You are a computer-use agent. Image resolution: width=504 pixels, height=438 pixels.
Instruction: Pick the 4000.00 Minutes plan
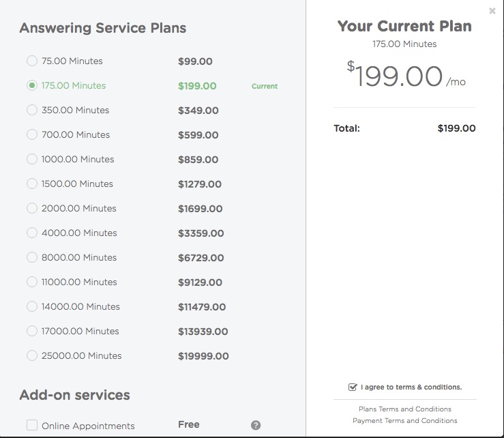[x=32, y=233]
